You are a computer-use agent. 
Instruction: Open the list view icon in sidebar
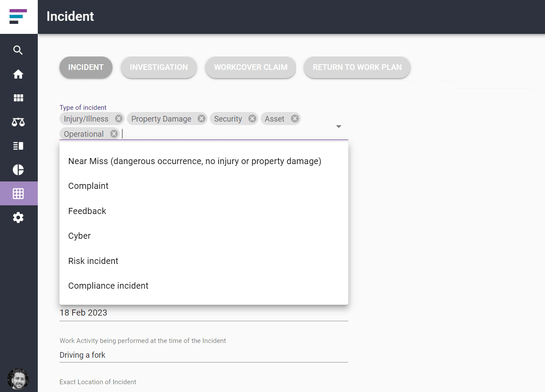(18, 146)
